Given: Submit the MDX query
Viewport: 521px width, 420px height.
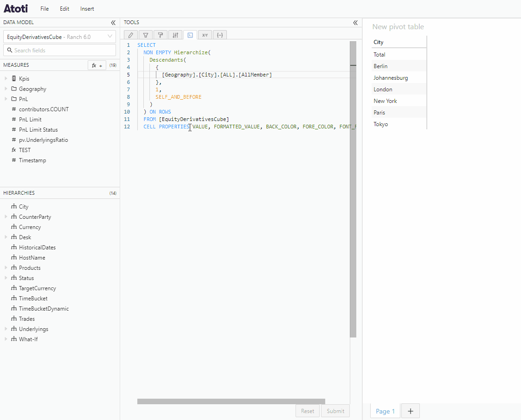Looking at the screenshot, I should (x=335, y=411).
